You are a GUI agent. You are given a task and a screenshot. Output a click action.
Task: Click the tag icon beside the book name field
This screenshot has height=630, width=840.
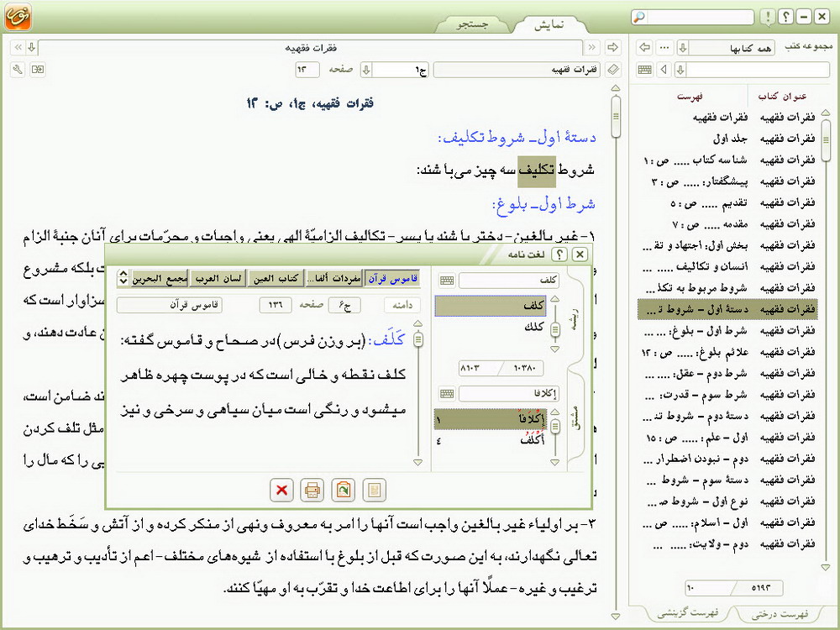click(613, 70)
